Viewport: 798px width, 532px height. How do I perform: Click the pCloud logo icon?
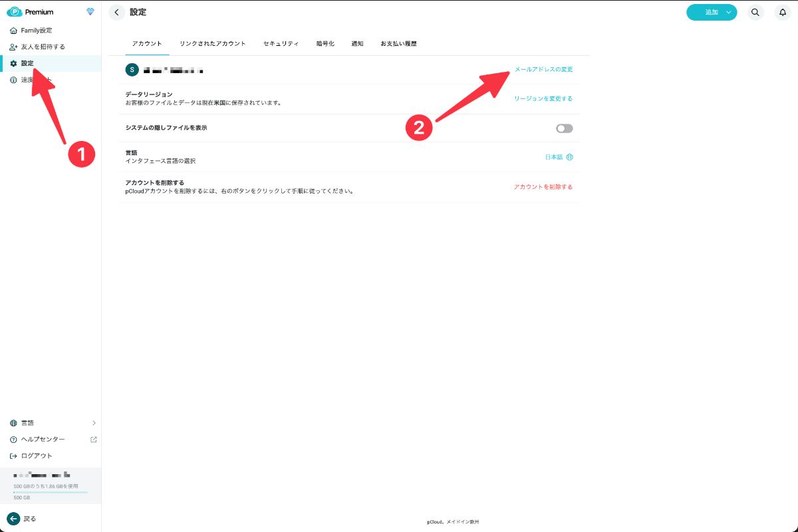[15, 12]
